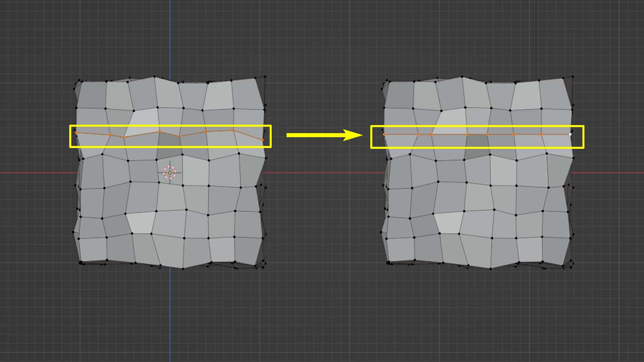Screen dimensions: 644x362
Task: Click the 3D cursor at the origin
Action: pos(170,173)
